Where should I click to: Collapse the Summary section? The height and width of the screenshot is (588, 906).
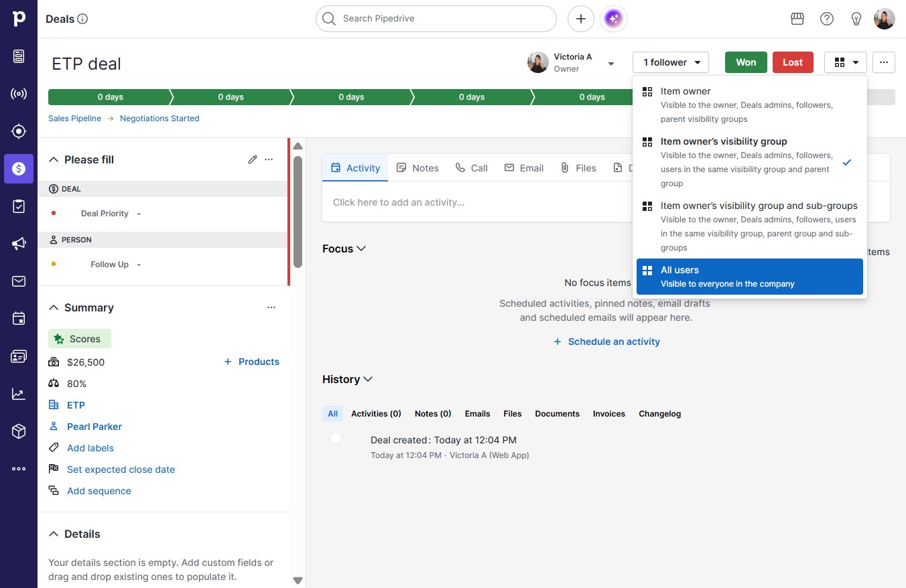pos(54,307)
